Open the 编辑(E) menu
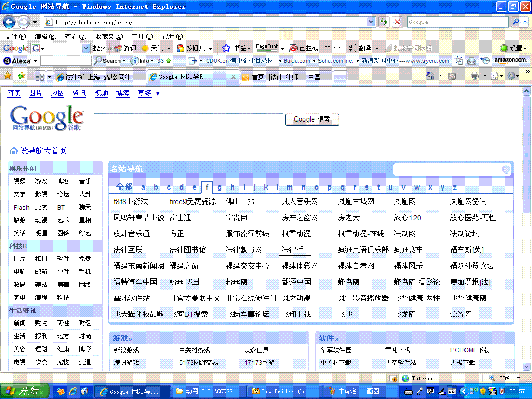Image resolution: width=532 pixels, height=399 pixels. [46, 37]
